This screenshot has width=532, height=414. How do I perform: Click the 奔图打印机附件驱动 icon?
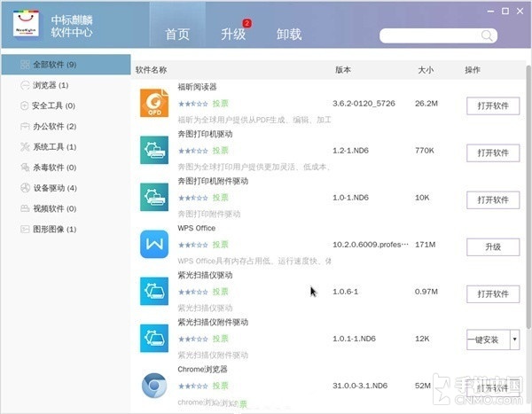154,197
